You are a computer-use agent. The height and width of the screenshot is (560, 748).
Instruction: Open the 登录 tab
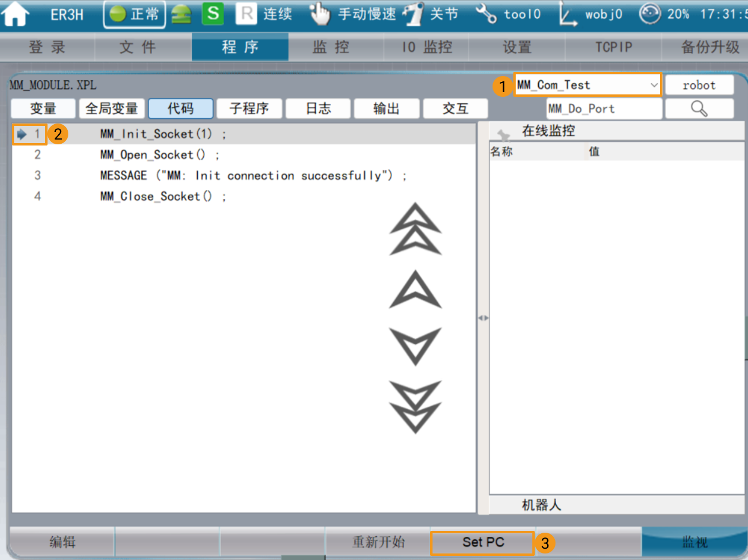[48, 48]
